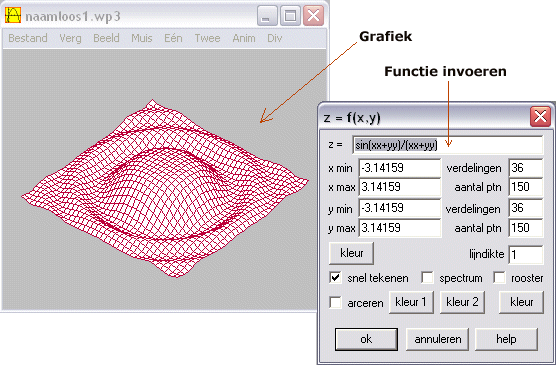Check the arceren option
Screen dimensions: 556x365
coord(335,303)
